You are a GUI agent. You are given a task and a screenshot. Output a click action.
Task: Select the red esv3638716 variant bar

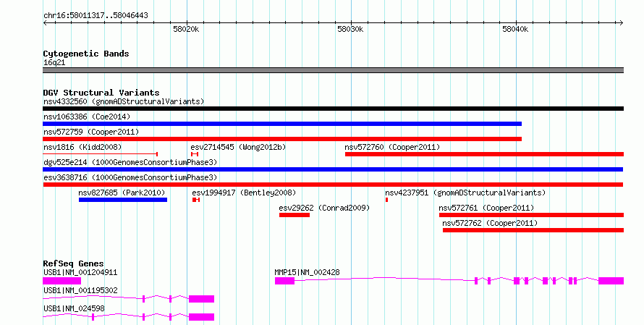pos(333,185)
